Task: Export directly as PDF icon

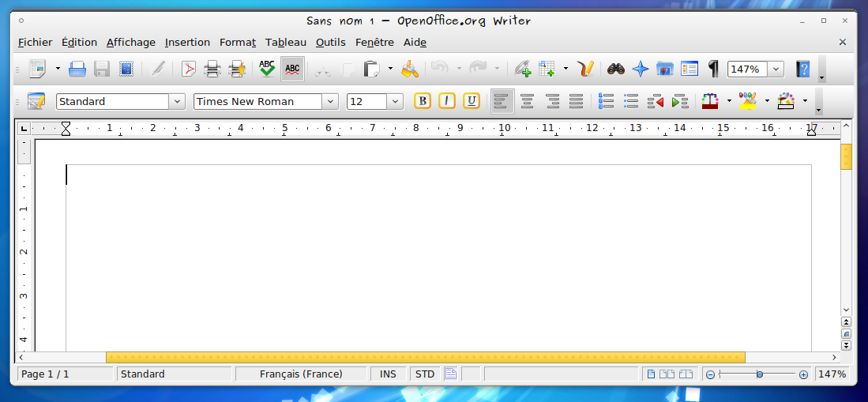Action: (189, 70)
